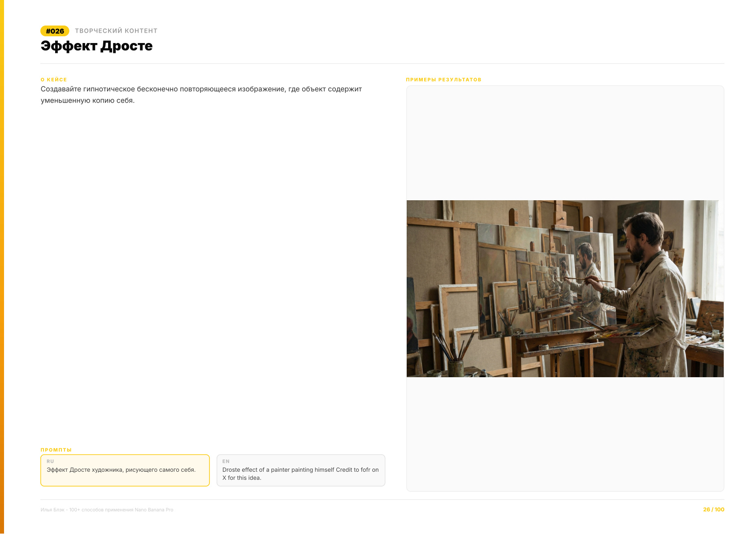Select the EN prompt box
This screenshot has width=756, height=534.
[301, 470]
